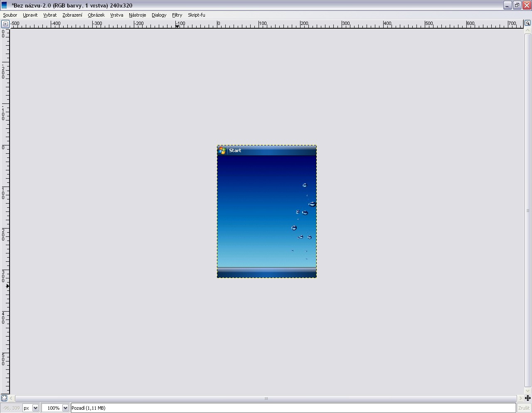Minimize the GIMP window

(507, 5)
